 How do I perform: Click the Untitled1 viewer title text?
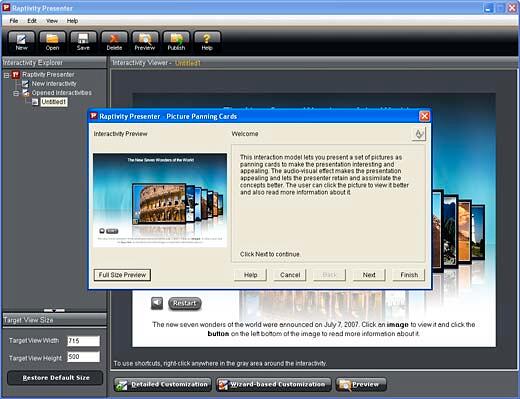pos(188,63)
